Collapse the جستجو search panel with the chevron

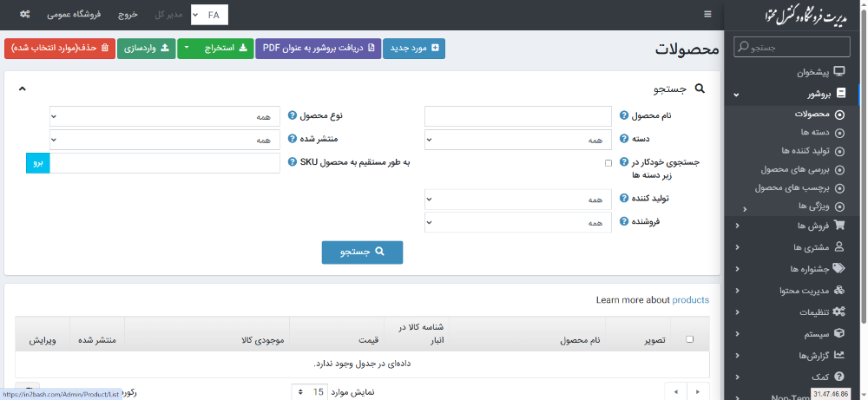pos(23,89)
